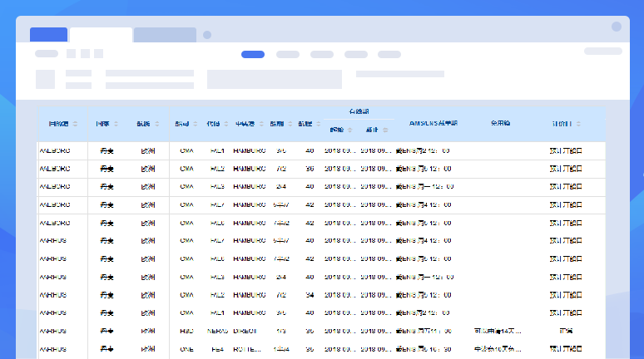Toggle sorting on 代码 column
Image resolution: width=644 pixels, height=359 pixels.
click(x=226, y=124)
